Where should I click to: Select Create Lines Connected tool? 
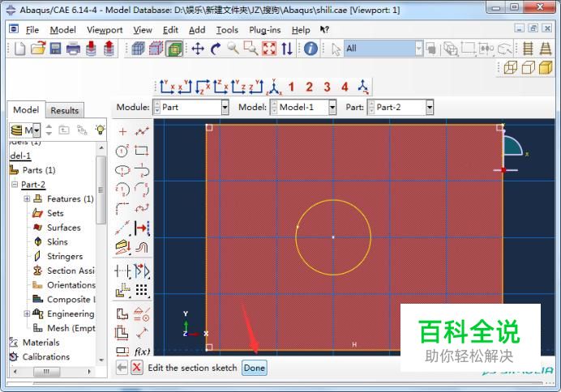click(142, 131)
